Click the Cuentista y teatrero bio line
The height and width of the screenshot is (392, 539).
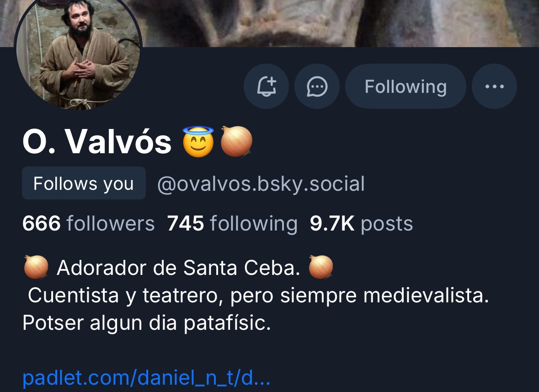[258, 295]
